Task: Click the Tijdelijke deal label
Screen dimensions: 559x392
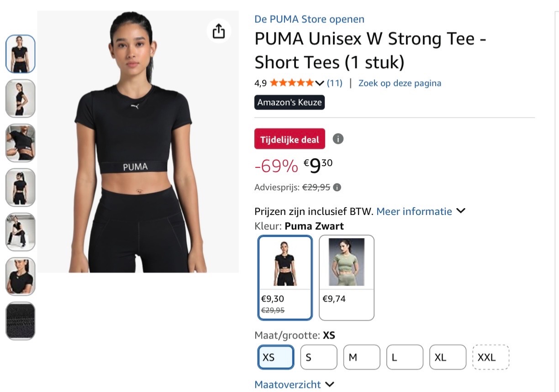Action: click(289, 138)
